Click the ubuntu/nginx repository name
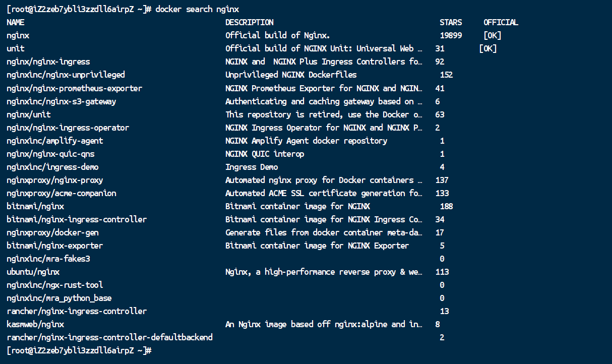The width and height of the screenshot is (612, 364). (33, 272)
